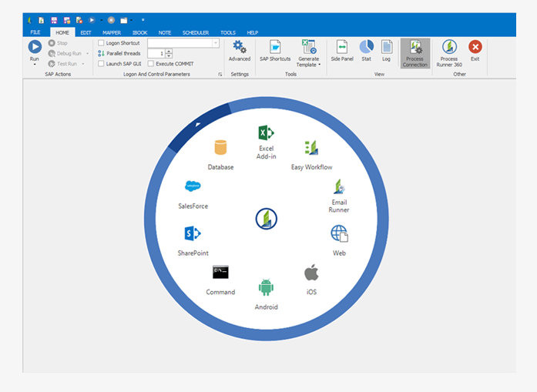The height and width of the screenshot is (392, 537).
Task: Switch to the HOME tab
Action: point(62,32)
